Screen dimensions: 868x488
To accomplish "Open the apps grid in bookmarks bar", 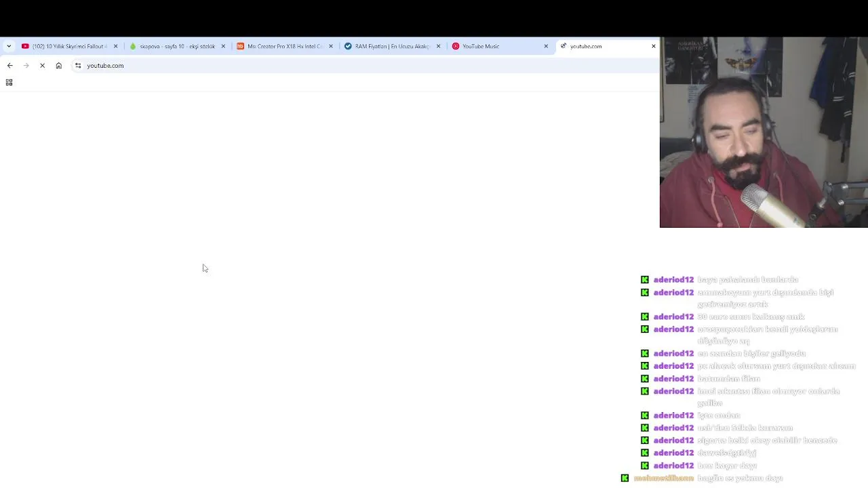I will [x=9, y=83].
